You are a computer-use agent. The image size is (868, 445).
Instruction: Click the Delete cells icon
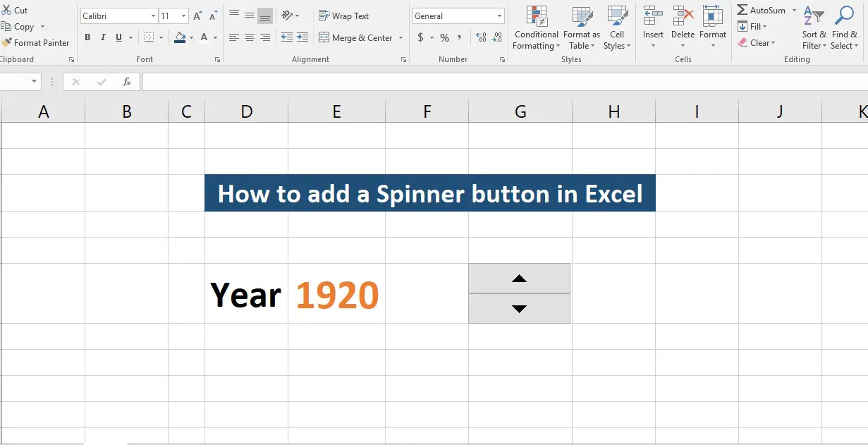pyautogui.click(x=683, y=16)
